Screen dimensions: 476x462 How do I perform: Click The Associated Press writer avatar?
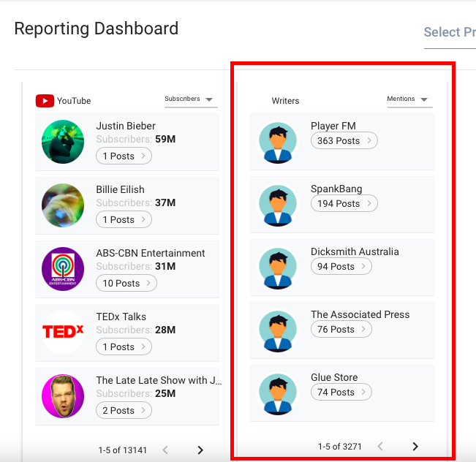(x=278, y=330)
